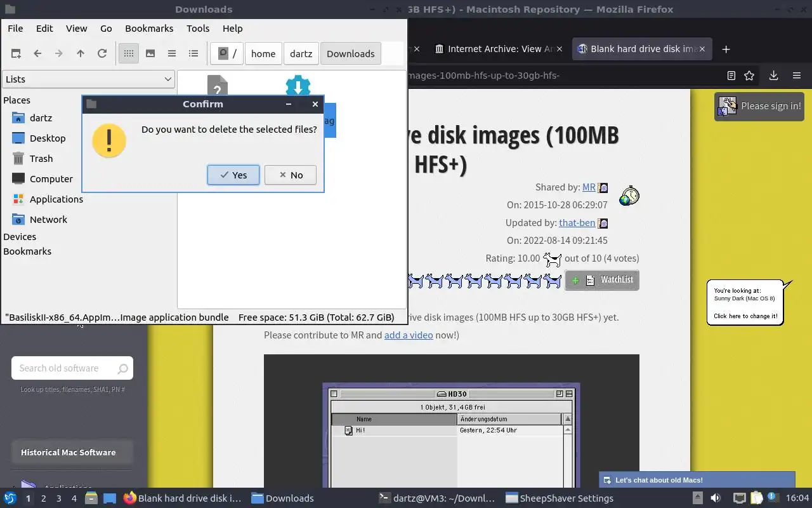Select the unknown file icon in Downloads
812x508 pixels.
tap(218, 85)
